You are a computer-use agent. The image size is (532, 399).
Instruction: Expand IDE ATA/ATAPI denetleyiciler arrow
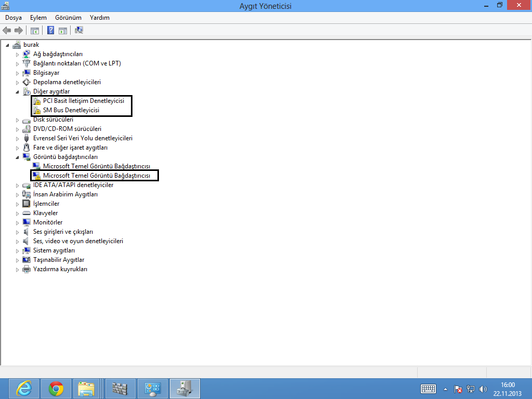[17, 185]
